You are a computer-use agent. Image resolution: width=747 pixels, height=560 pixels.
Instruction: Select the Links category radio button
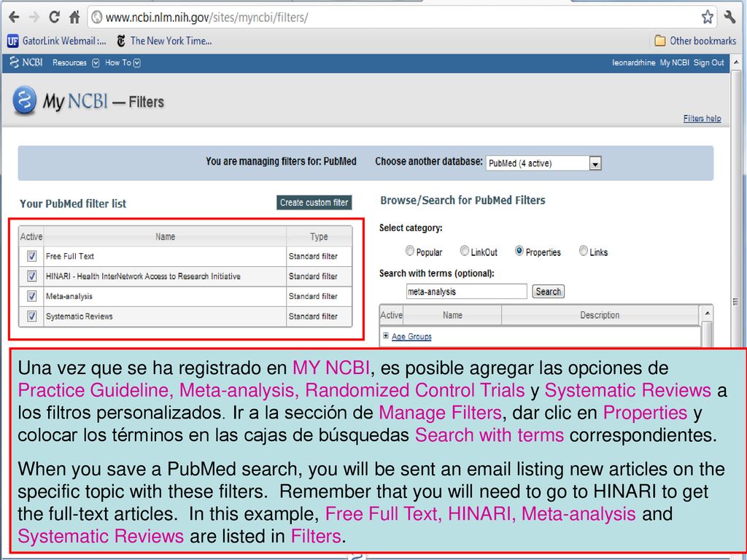pyautogui.click(x=583, y=251)
